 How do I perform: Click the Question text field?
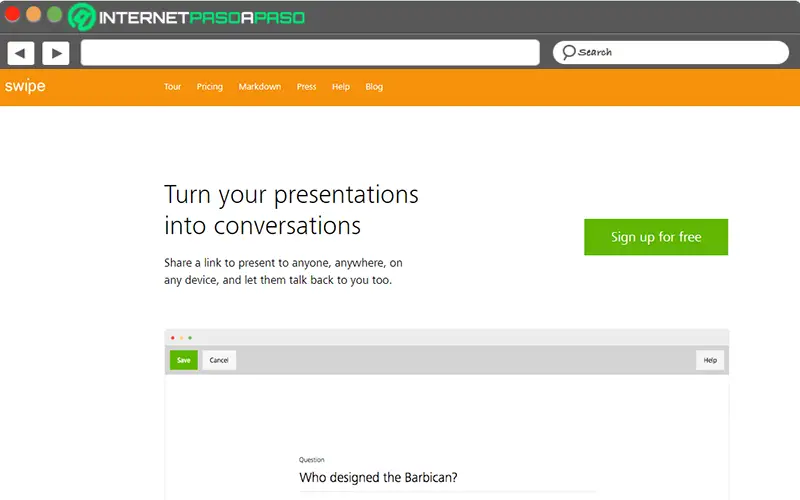click(400, 477)
